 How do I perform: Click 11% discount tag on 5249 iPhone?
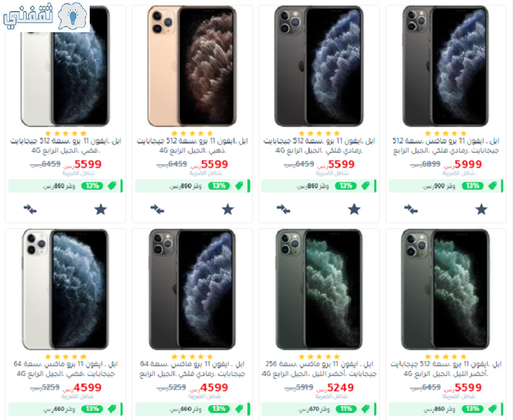346,409
